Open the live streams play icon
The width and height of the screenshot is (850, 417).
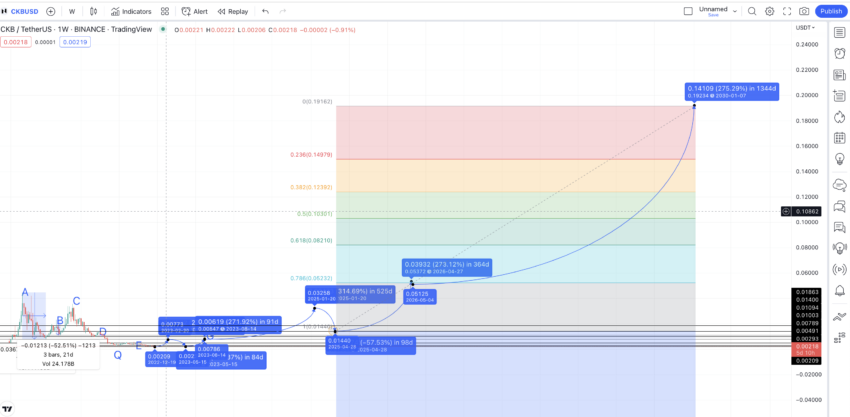point(839,269)
